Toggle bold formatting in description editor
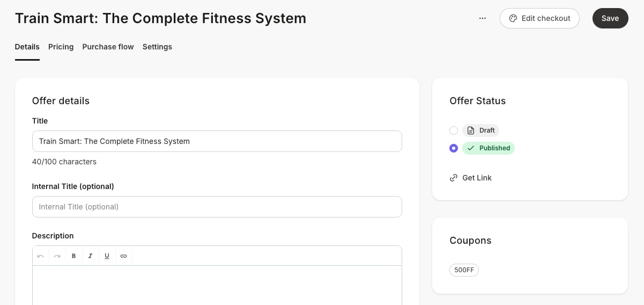This screenshot has height=305, width=644. (74, 256)
